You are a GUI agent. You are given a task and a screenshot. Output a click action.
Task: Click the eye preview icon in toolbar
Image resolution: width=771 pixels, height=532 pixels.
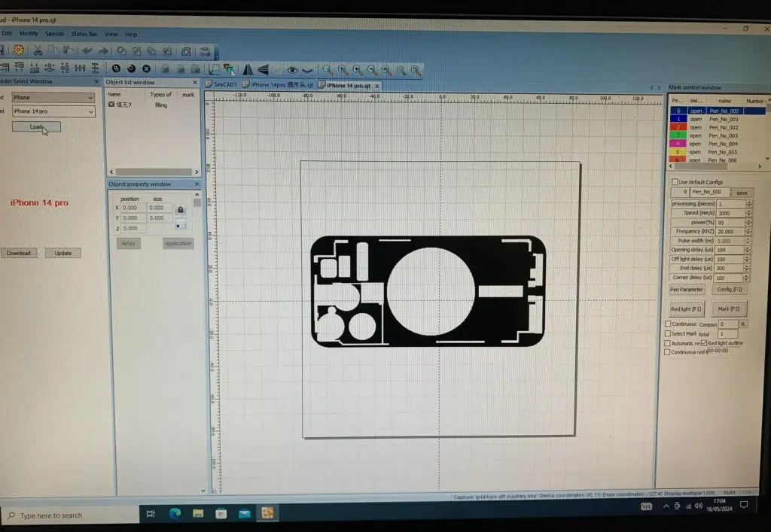(292, 70)
